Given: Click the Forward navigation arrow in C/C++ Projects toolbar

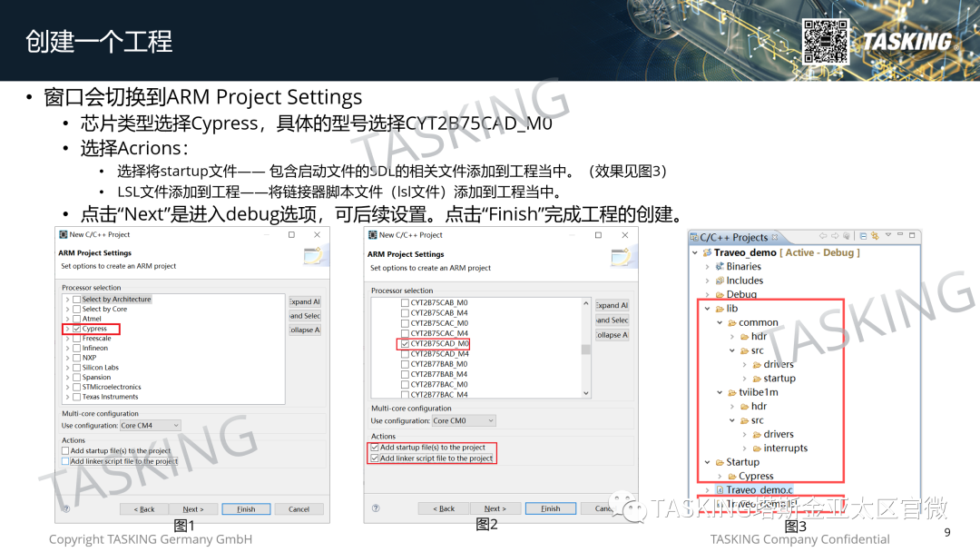Looking at the screenshot, I should 835,236.
